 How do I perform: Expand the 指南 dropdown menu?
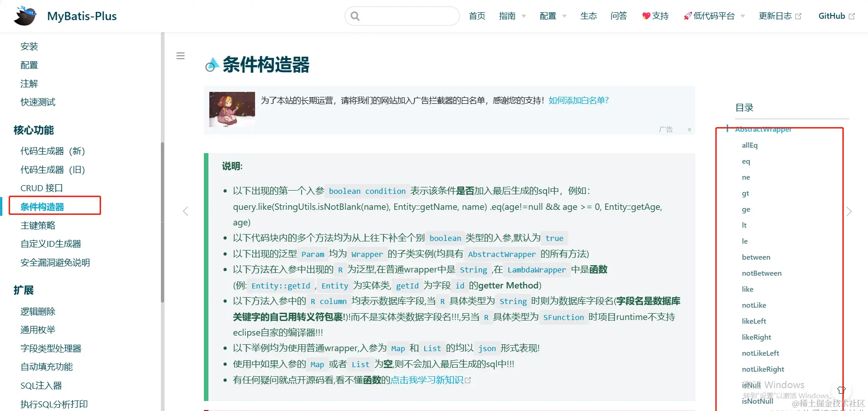[512, 16]
